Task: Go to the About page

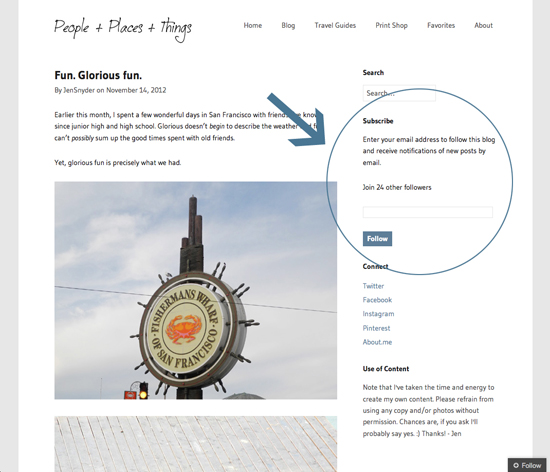Action: pos(483,25)
